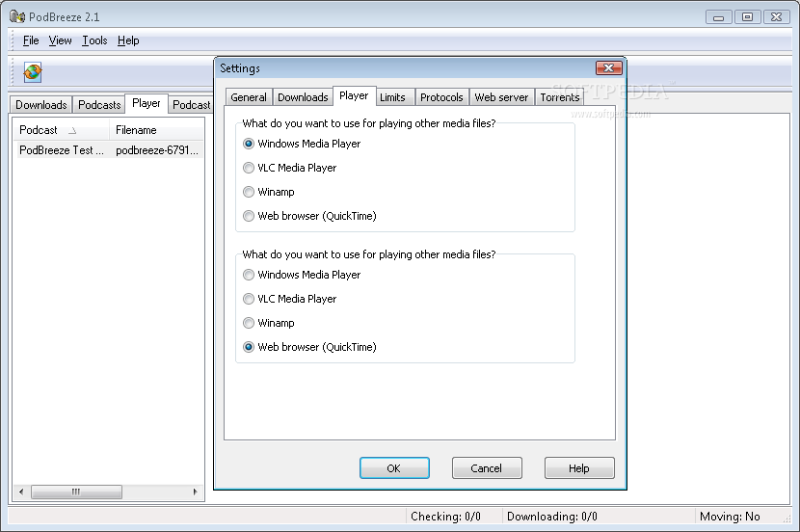Screen dimensions: 800x532
Task: Open the File menu
Action: 31,40
